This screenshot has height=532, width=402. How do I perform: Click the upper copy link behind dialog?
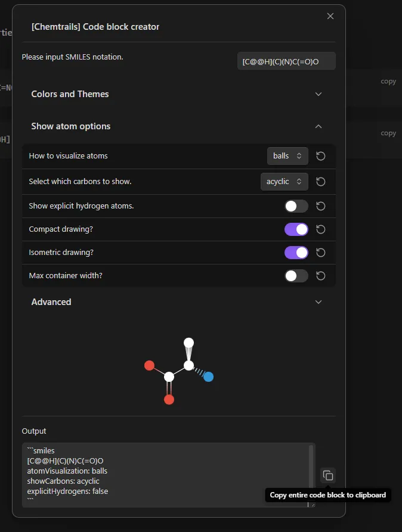coord(388,82)
